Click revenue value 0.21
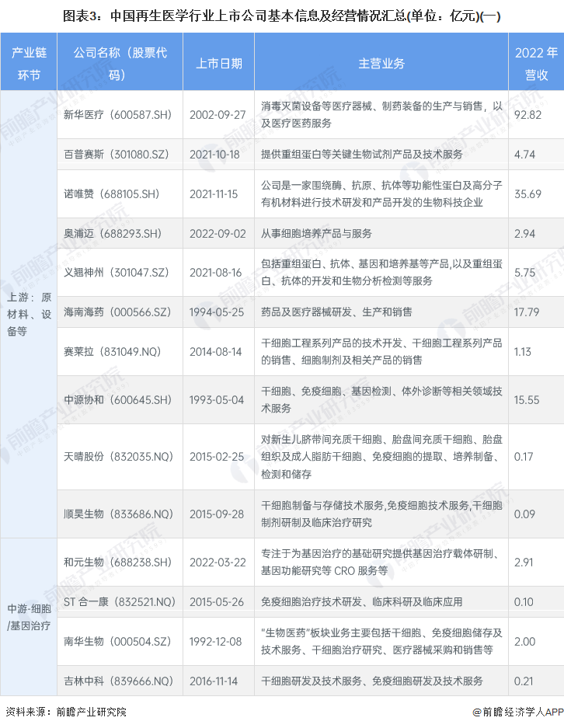Image resolution: width=564 pixels, height=728 pixels. click(524, 681)
